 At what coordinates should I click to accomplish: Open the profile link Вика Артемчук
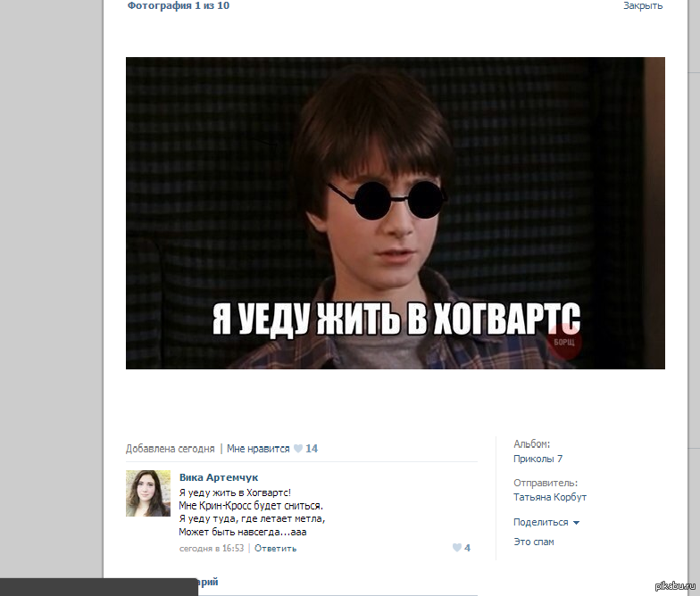point(219,477)
